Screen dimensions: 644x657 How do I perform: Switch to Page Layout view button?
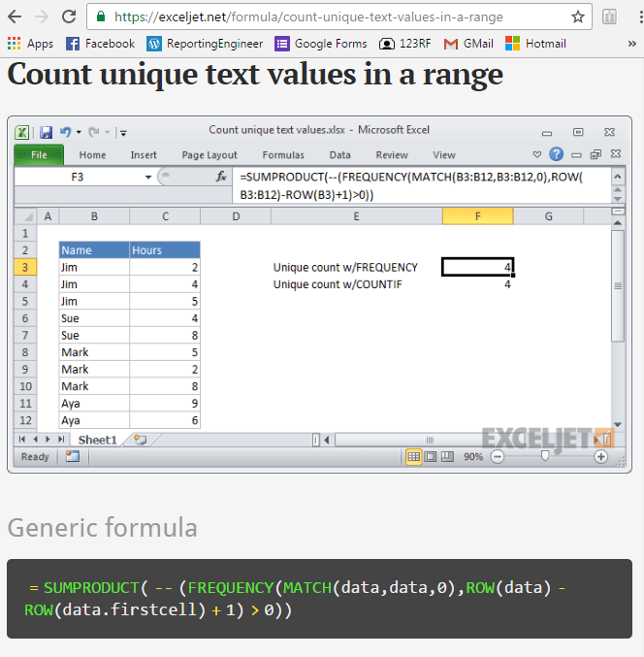[431, 457]
